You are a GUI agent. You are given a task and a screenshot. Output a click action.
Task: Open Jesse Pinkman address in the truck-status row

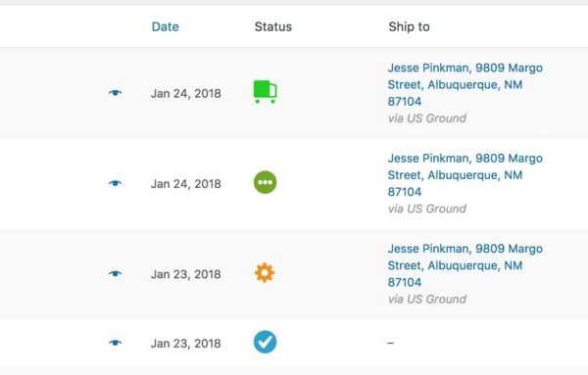coord(465,84)
